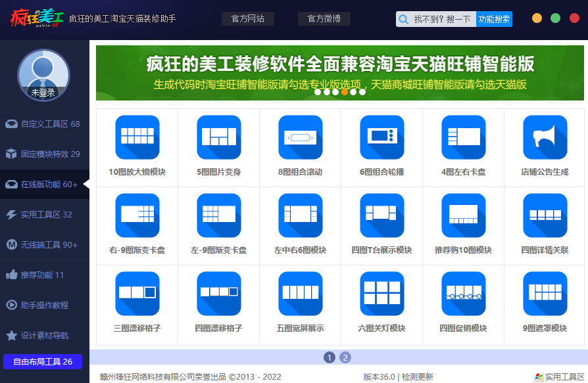Select the 左-9图渐变卡盘 module

[219, 215]
